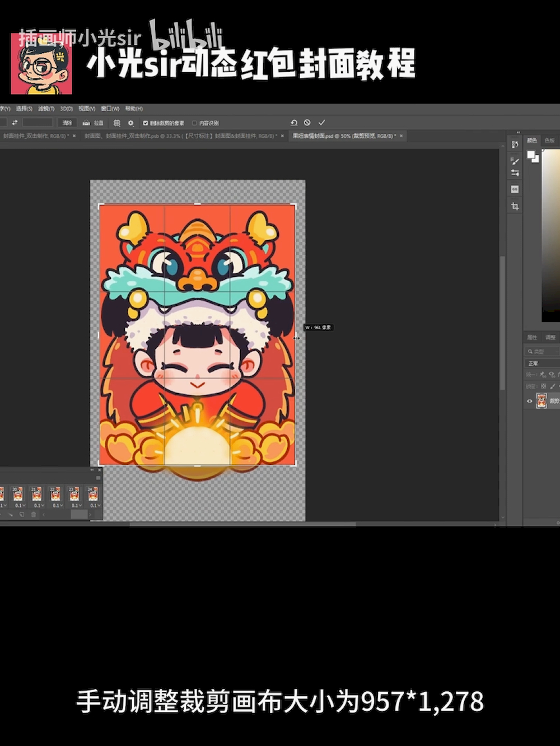Image resolution: width=560 pixels, height=746 pixels.
Task: Open crop settings gear in options bar
Action: click(x=131, y=123)
